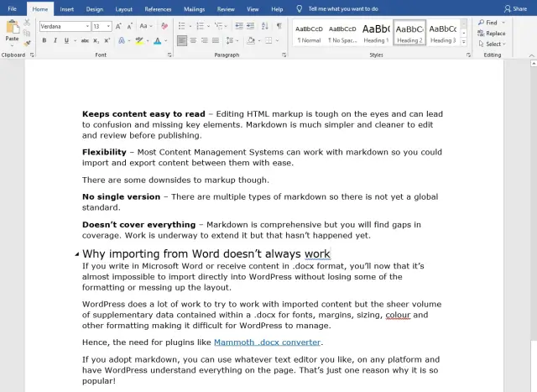The height and width of the screenshot is (392, 537).
Task: Open the Select dropdown in Editing
Action: pos(492,44)
